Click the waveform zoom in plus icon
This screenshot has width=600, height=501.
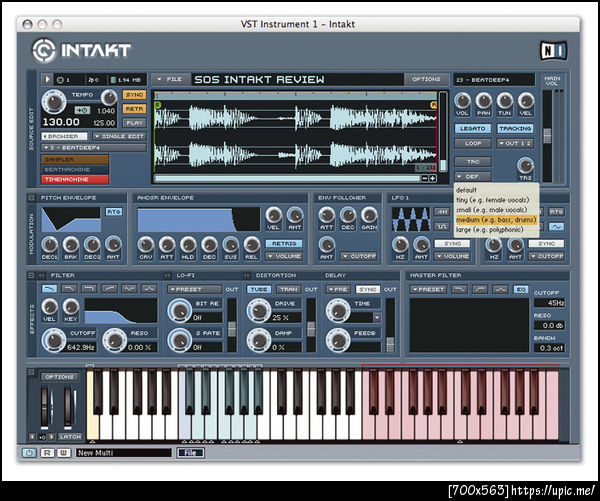433,178
